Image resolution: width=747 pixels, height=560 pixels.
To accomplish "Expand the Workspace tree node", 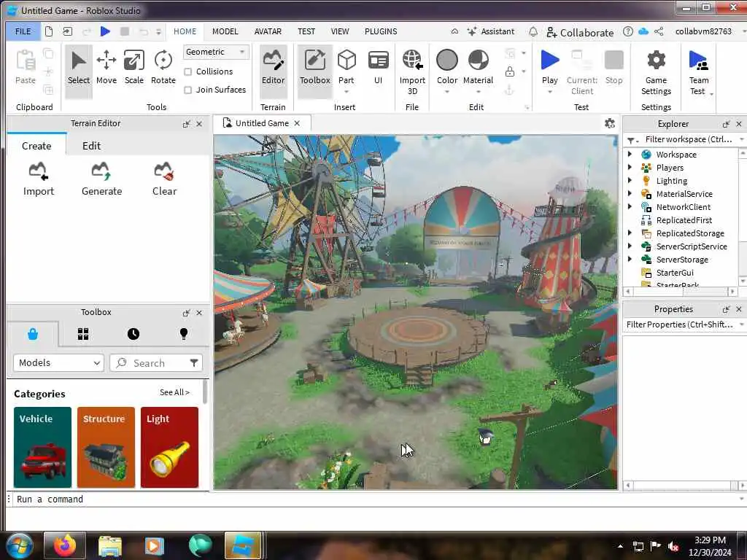I will point(630,155).
